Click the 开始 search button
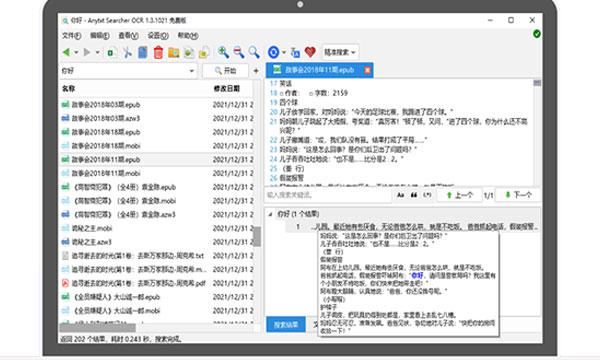The width and height of the screenshot is (600, 360). coord(225,71)
